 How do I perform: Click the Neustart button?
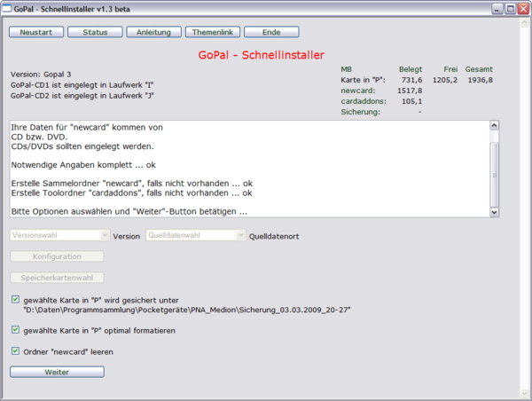(x=36, y=32)
